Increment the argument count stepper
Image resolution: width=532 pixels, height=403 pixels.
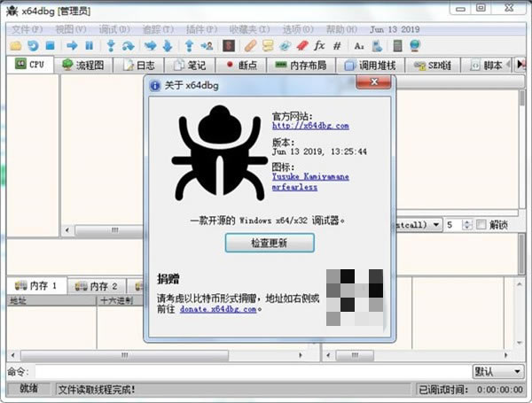coord(467,222)
